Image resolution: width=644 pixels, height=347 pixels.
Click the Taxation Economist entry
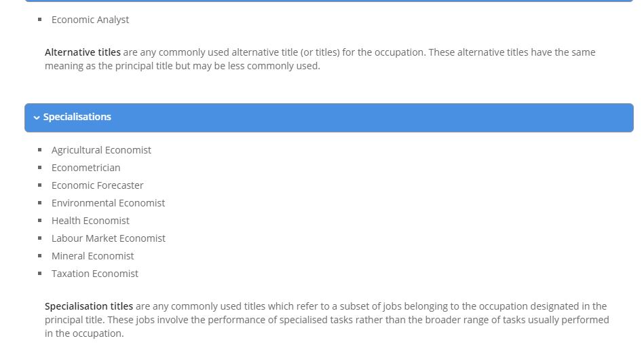point(95,274)
